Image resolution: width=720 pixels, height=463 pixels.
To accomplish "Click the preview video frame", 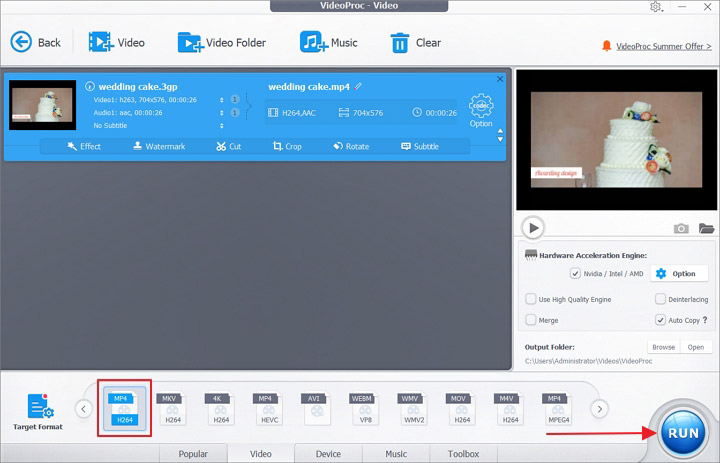I will [616, 140].
